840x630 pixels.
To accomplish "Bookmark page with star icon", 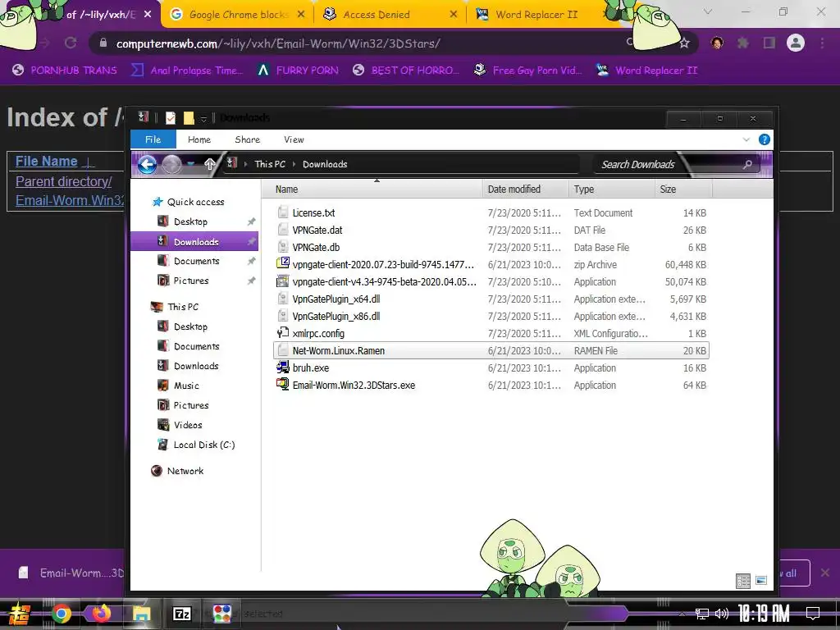I will [684, 43].
